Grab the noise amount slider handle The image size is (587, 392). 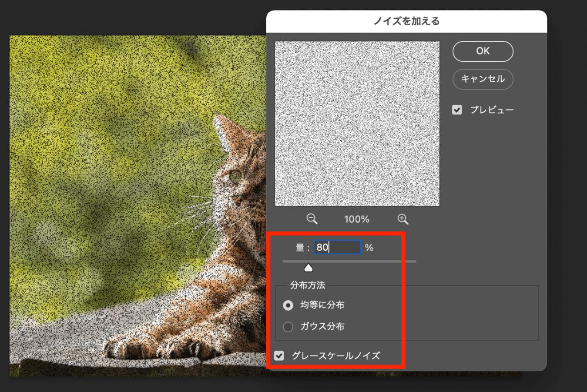tap(309, 268)
